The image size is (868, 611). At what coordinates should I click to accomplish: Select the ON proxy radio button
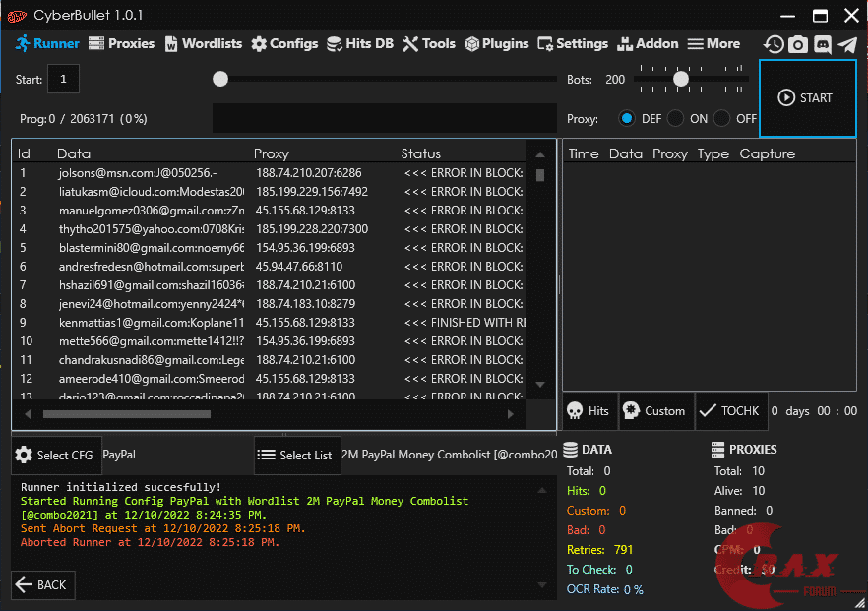point(675,118)
